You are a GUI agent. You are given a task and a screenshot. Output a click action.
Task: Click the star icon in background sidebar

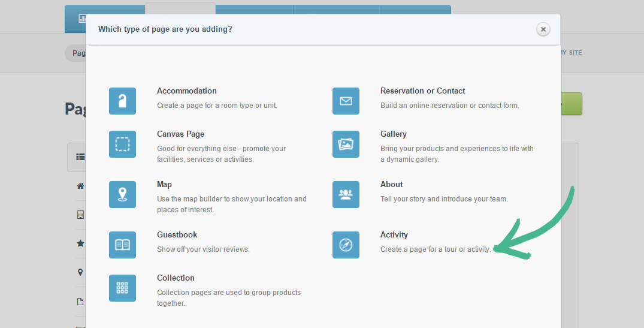80,243
